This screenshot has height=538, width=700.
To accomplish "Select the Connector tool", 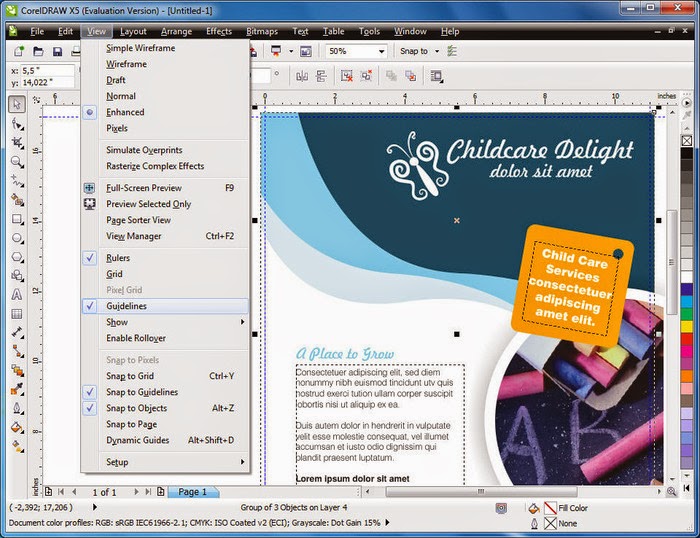I will (x=17, y=351).
